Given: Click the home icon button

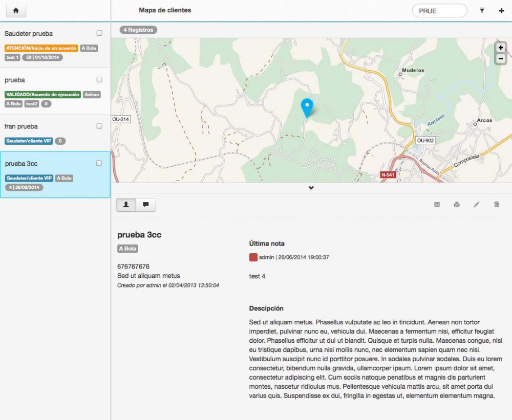Looking at the screenshot, I should [x=15, y=10].
